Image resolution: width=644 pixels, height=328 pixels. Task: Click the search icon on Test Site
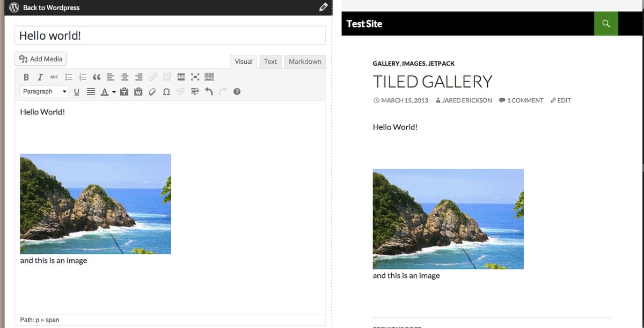(x=606, y=24)
